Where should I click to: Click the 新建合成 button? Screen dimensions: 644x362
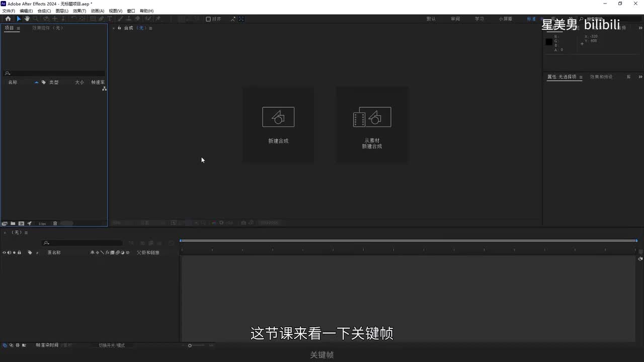[278, 125]
